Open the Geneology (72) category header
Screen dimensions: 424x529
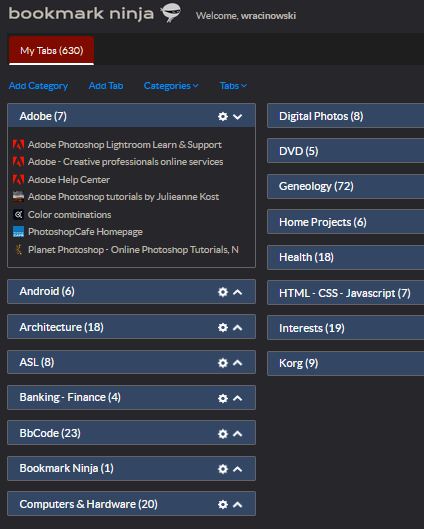pos(346,186)
